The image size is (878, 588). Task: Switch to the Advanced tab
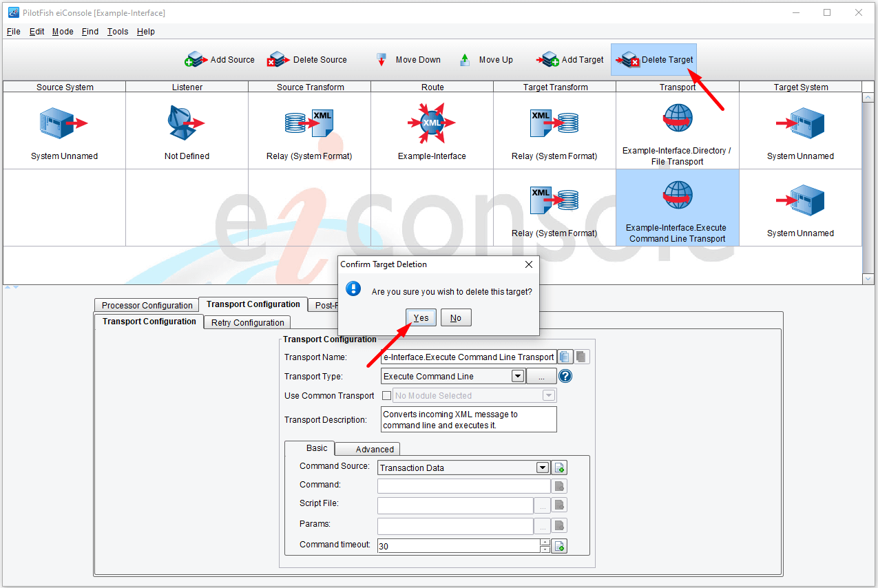point(367,449)
